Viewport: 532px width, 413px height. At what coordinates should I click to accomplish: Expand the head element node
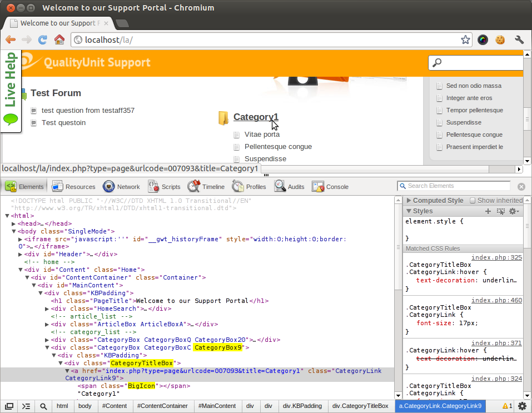pos(13,223)
